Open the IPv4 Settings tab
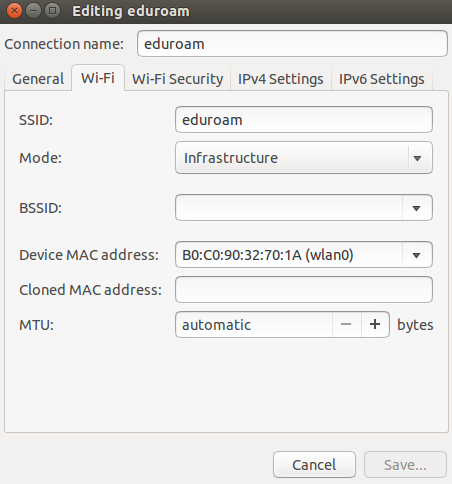 pyautogui.click(x=281, y=79)
